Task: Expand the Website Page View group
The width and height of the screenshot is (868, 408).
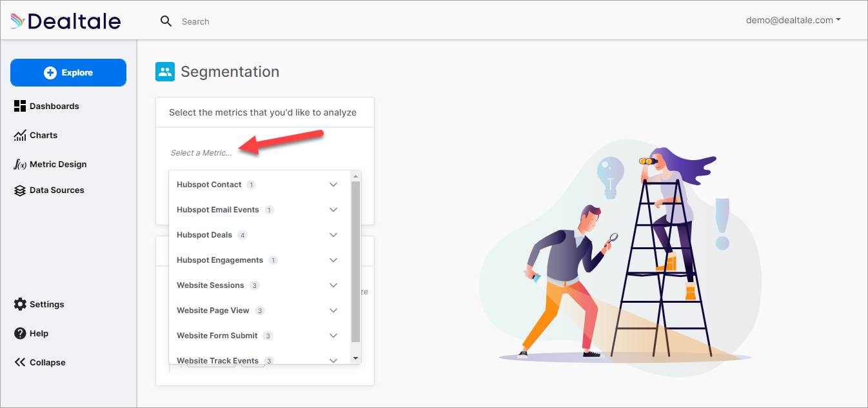Action: point(333,311)
